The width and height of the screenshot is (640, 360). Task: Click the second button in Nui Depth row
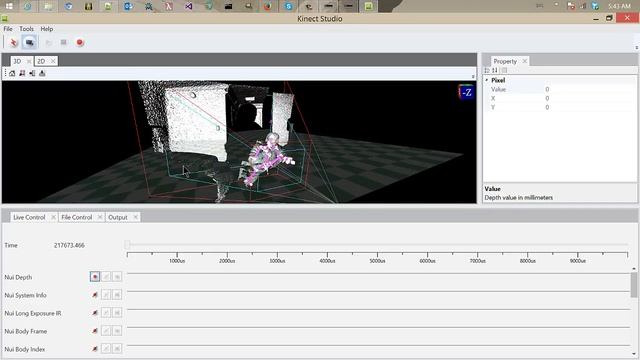106,277
